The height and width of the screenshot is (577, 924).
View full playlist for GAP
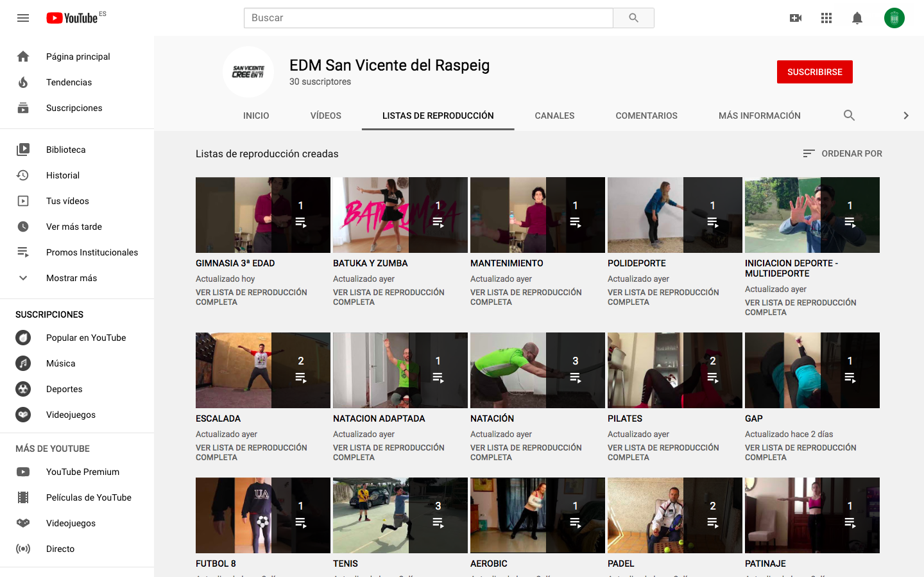coord(801,452)
